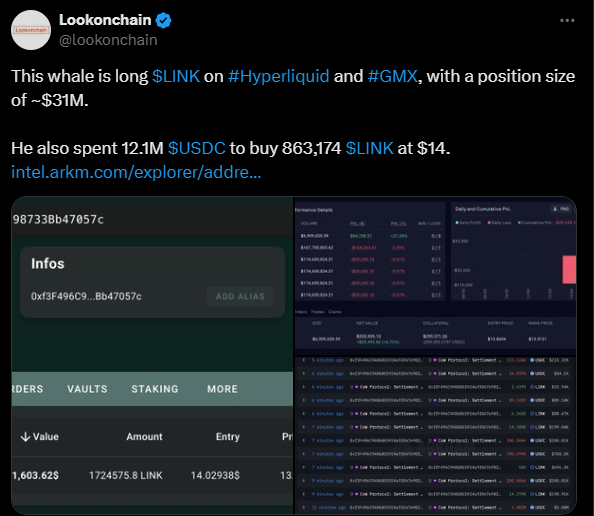Click the blue verified badge
This screenshot has height=516, width=594.
point(164,20)
